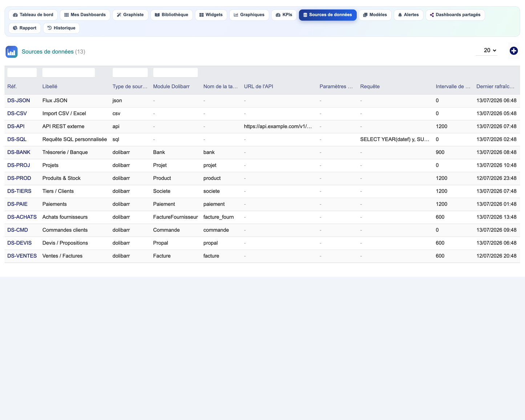Open the DS-ACHATS source link
Screen dimensions: 525x420
[x=22, y=217]
